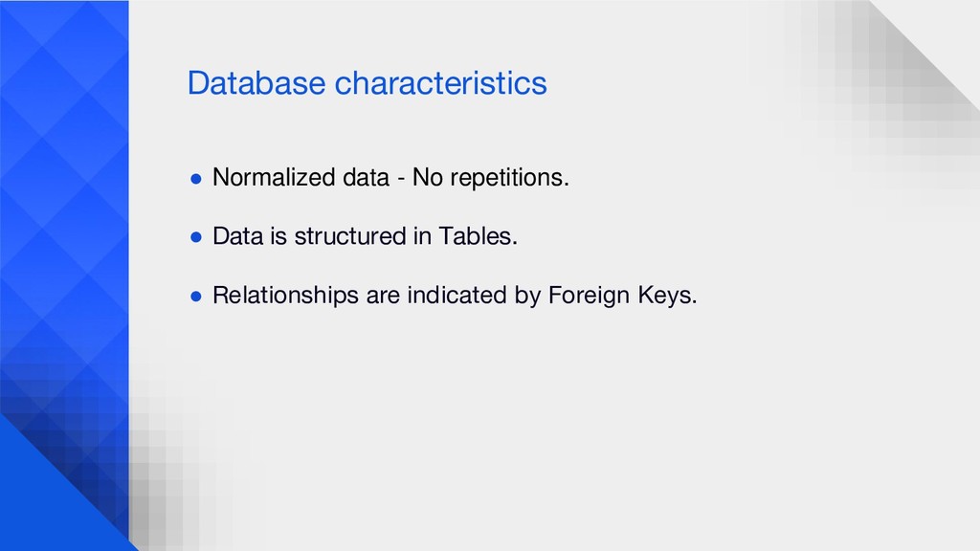The image size is (980, 551).
Task: Click the word 'indicated' in third bullet
Action: click(457, 295)
